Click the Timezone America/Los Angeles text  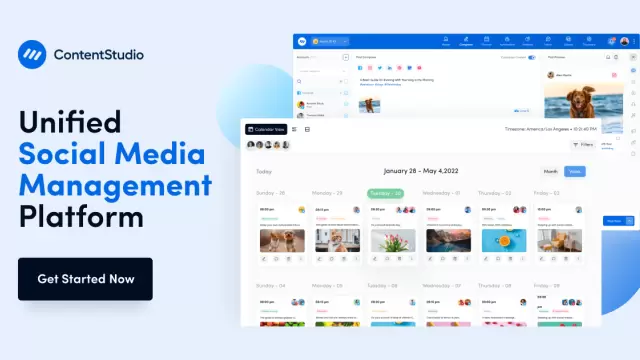[x=551, y=129]
